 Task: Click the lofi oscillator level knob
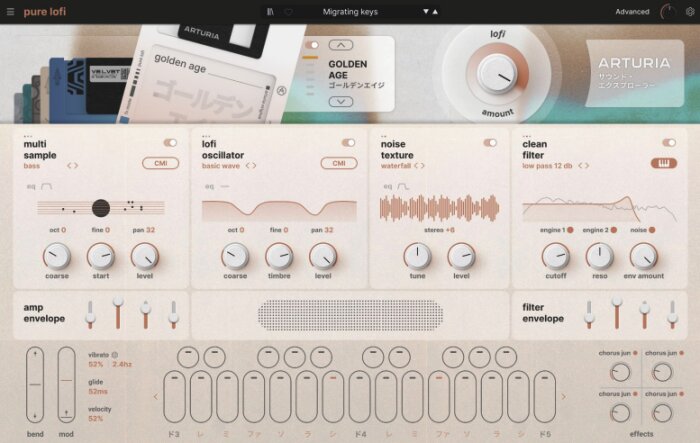coord(323,256)
